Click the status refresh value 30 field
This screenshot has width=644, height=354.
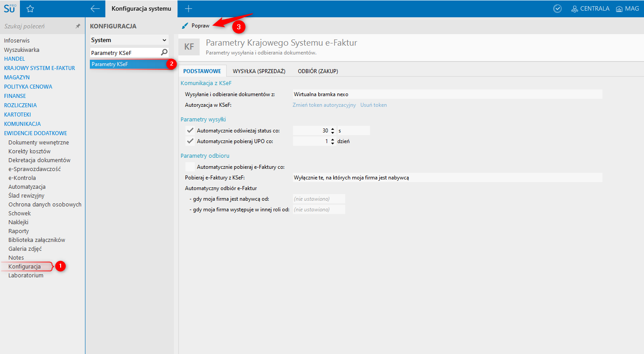click(x=311, y=130)
